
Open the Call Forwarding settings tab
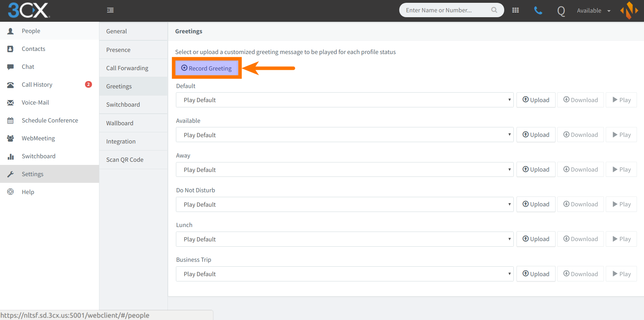coord(133,68)
